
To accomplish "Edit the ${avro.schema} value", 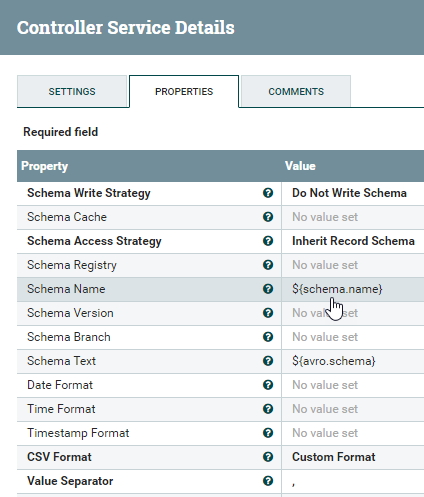I will 334,361.
